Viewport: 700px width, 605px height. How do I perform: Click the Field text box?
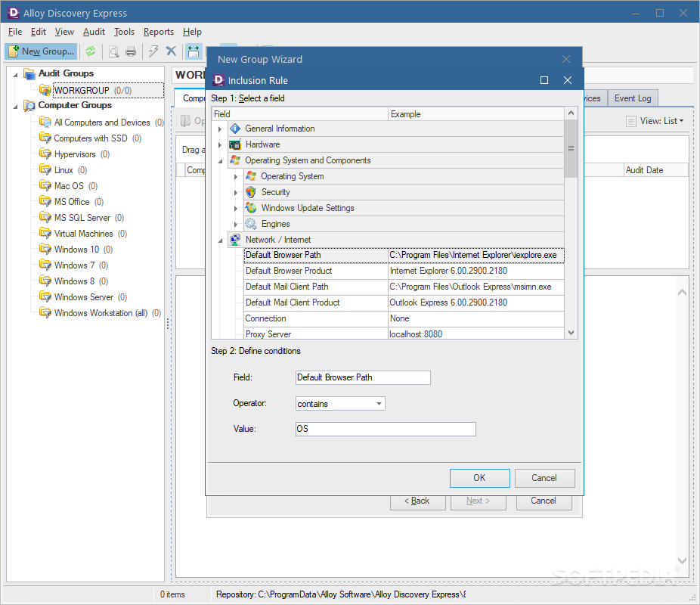point(363,377)
